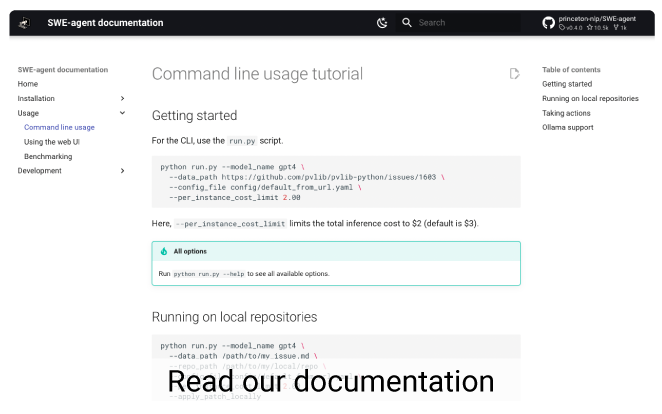Collapse the Usage section chevron

click(122, 113)
